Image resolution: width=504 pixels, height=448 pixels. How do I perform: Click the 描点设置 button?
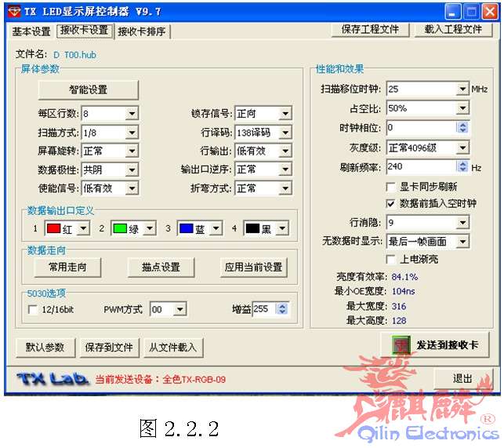click(161, 268)
